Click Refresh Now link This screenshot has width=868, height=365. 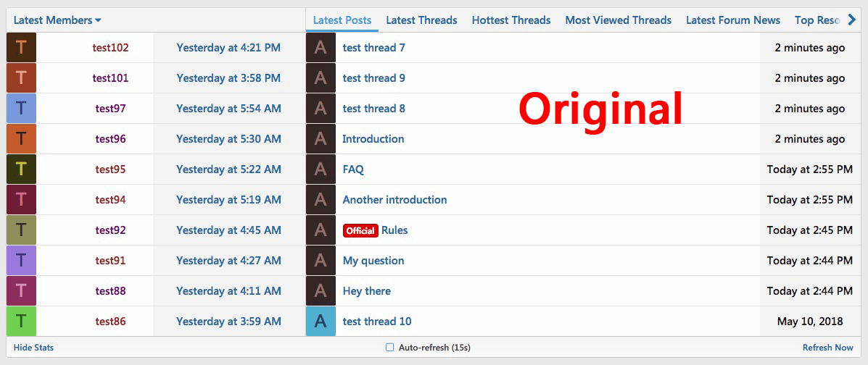coord(827,348)
